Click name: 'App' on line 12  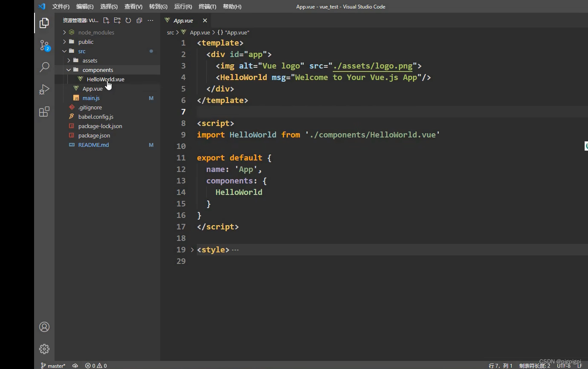tap(234, 169)
